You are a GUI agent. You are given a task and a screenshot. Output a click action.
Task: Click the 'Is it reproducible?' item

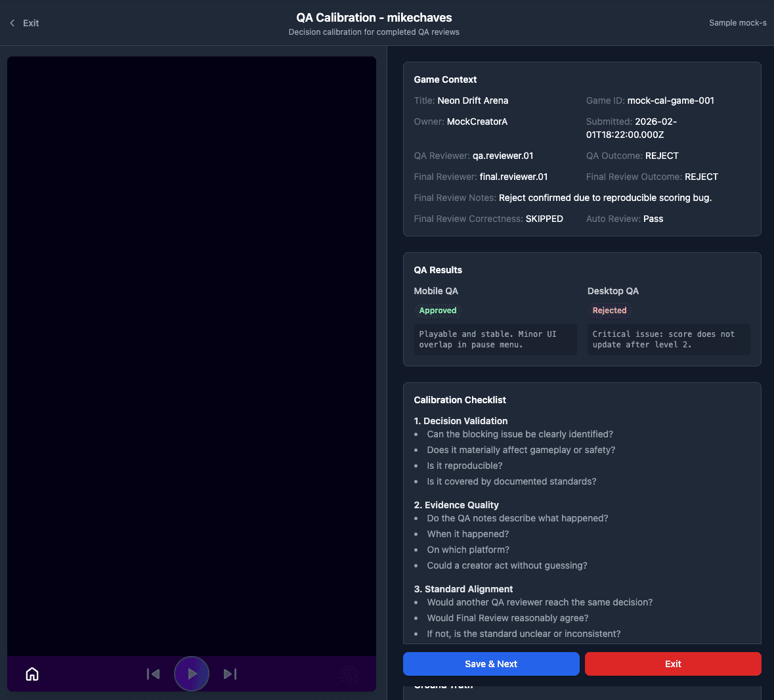[465, 466]
